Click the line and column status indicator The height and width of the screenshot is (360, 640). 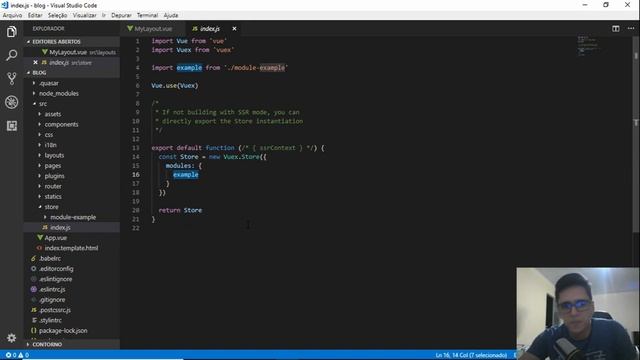[x=471, y=355]
